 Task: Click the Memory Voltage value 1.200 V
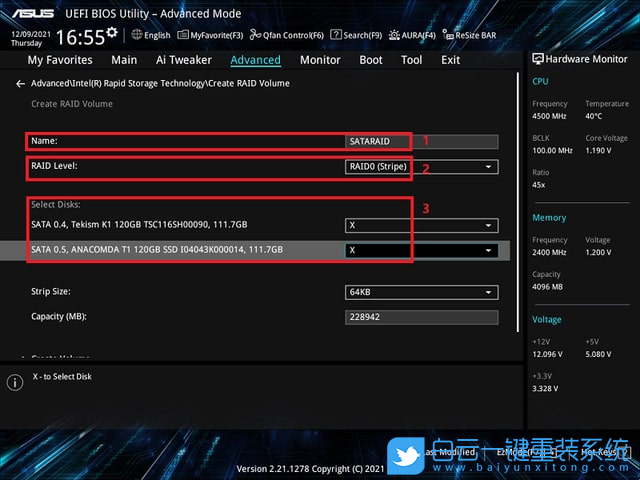point(598,253)
